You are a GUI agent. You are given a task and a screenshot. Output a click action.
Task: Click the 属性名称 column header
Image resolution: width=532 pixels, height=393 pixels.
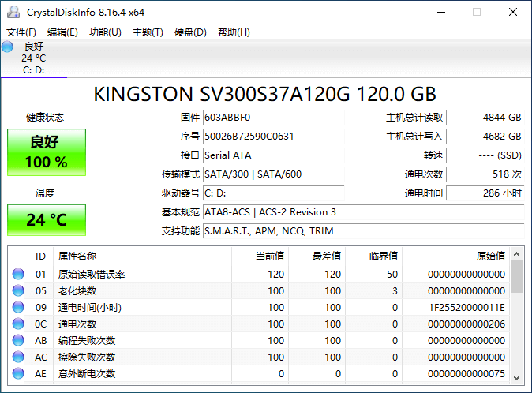pyautogui.click(x=143, y=256)
